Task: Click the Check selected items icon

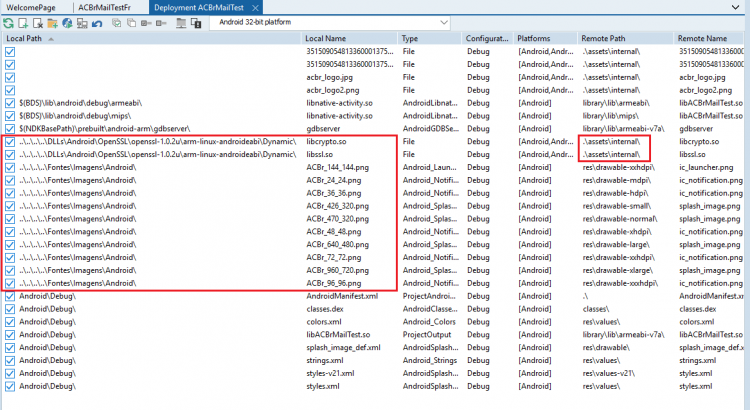Action: [x=146, y=23]
